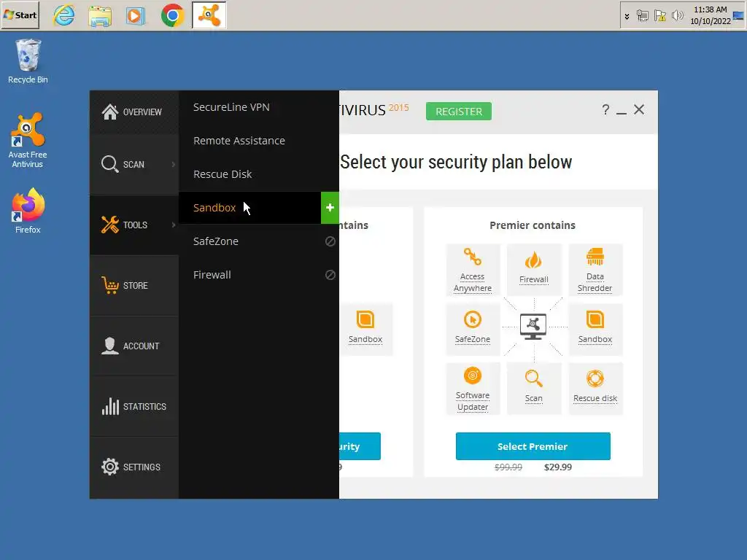The height and width of the screenshot is (560, 747).
Task: Expand the Scan submenu arrow
Action: coord(174,164)
